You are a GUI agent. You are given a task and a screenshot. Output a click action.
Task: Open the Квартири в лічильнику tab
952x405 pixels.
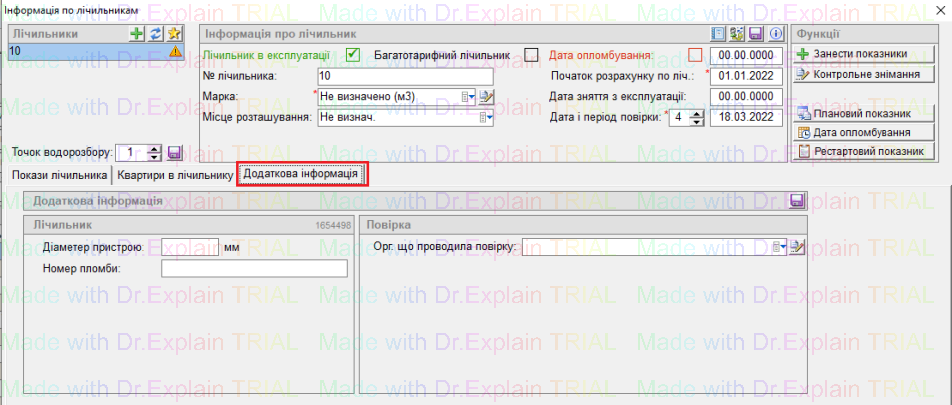click(x=174, y=175)
